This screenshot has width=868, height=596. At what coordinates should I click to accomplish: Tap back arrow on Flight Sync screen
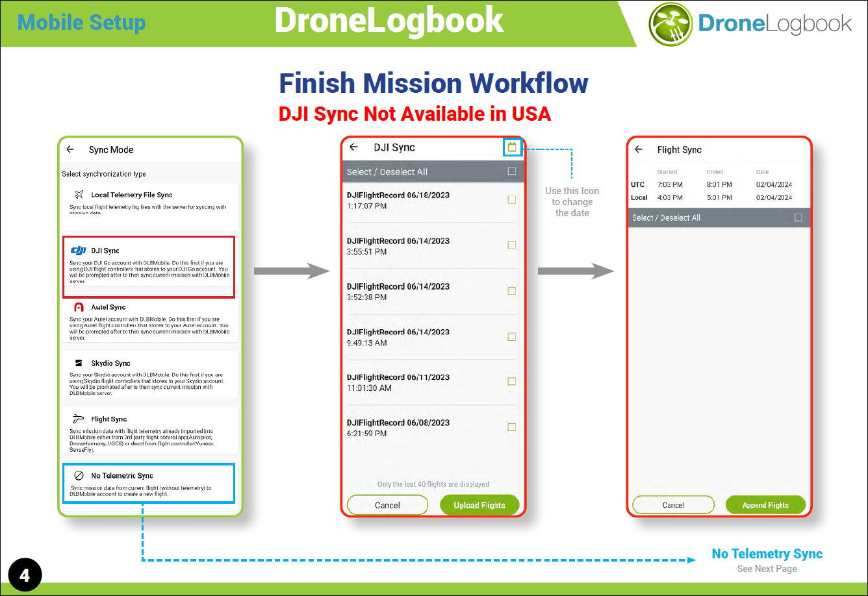639,149
